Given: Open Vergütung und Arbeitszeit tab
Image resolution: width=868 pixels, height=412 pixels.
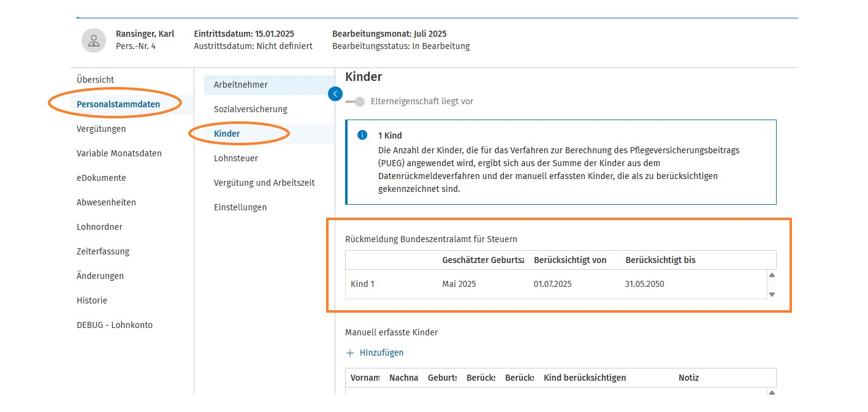Looking at the screenshot, I should pyautogui.click(x=264, y=183).
